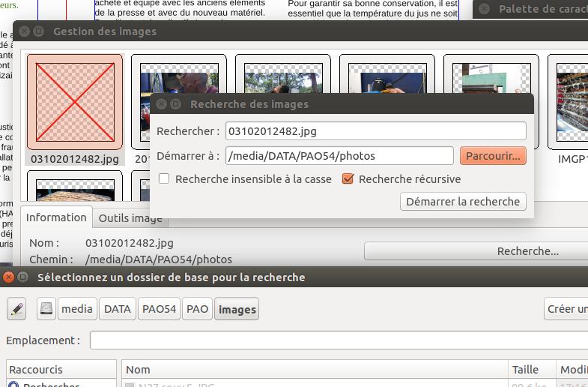Switch to the Outils image tab
Viewport: 588px width, 387px height.
(131, 218)
